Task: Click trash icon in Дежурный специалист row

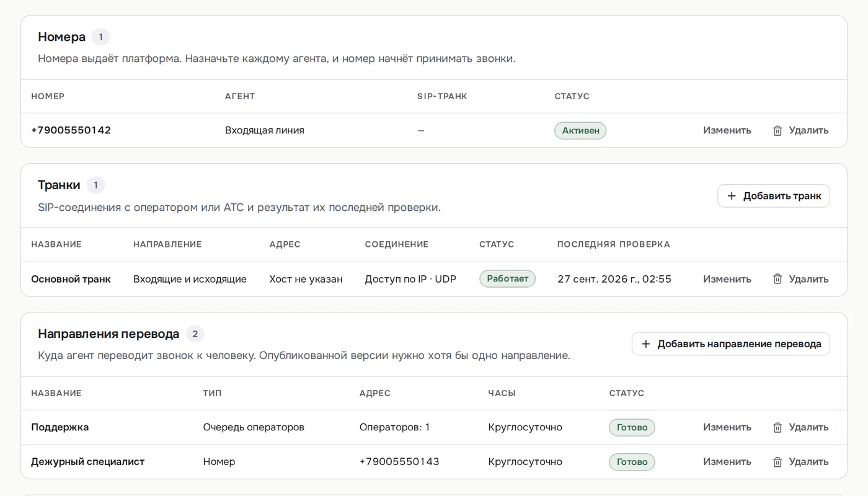Action: [777, 462]
